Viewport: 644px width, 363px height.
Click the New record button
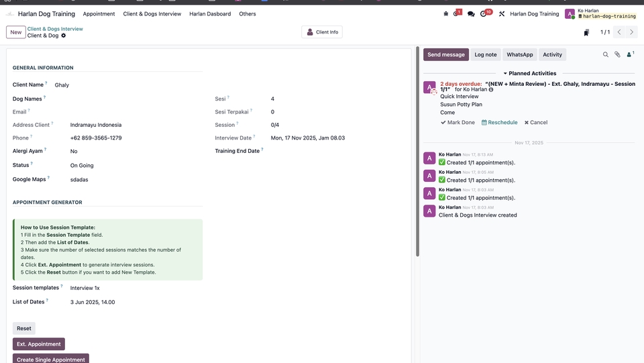[x=16, y=32]
